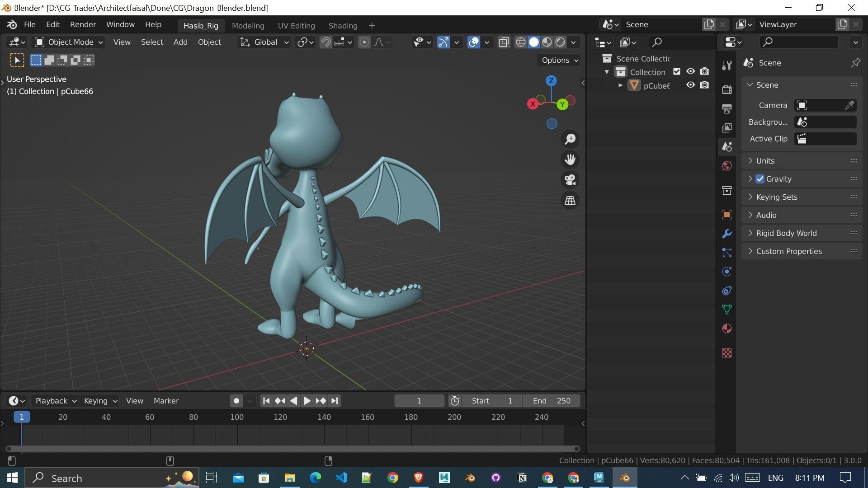Jump to the last frame
The height and width of the screenshot is (488, 868).
click(x=335, y=401)
